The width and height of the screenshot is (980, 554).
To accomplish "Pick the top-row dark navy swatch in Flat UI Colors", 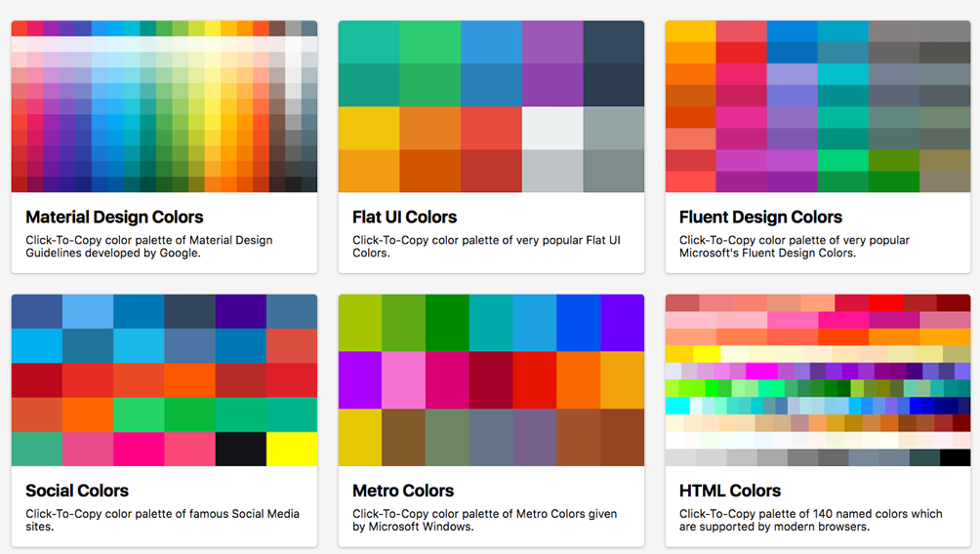I will click(x=614, y=42).
